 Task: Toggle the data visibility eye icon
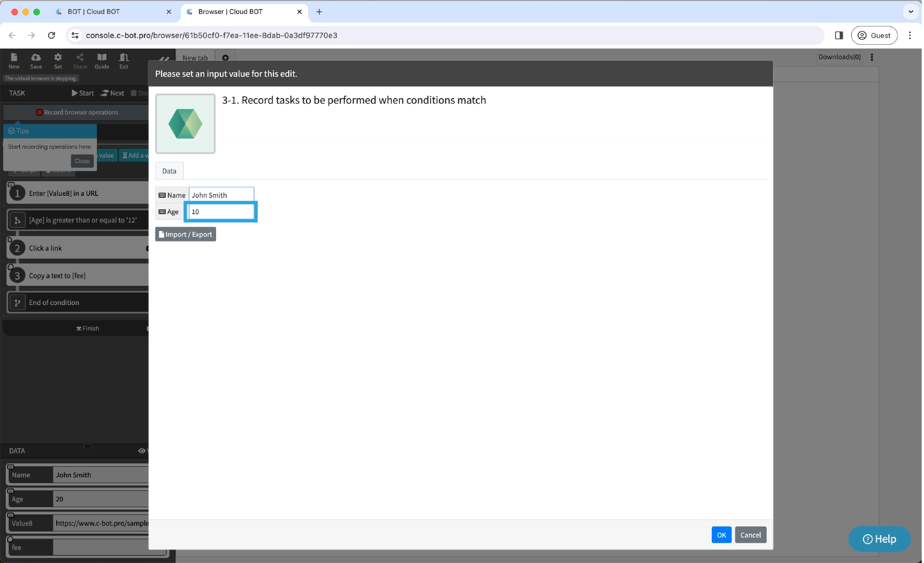point(141,451)
